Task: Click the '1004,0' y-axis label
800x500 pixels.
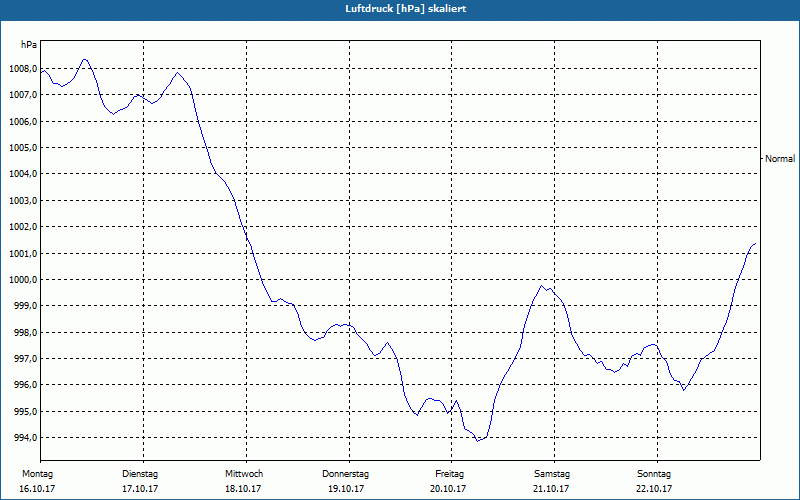Action: tap(23, 174)
